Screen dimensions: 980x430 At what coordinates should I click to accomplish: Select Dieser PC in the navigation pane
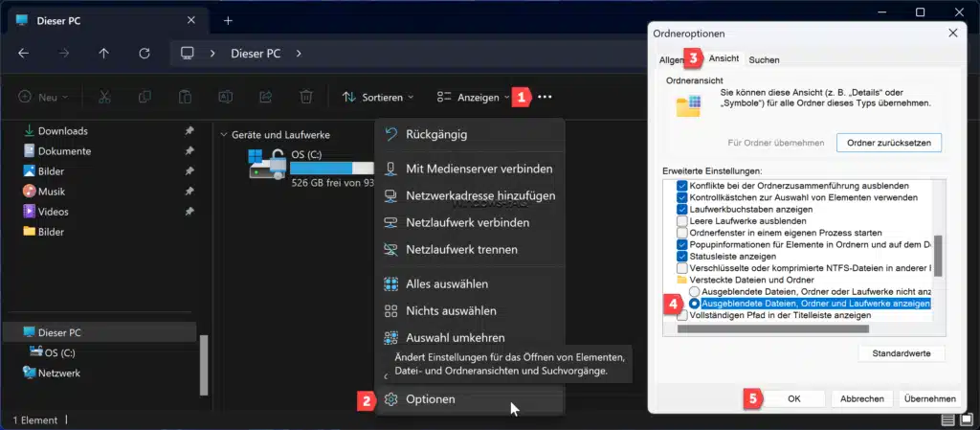(x=100, y=332)
